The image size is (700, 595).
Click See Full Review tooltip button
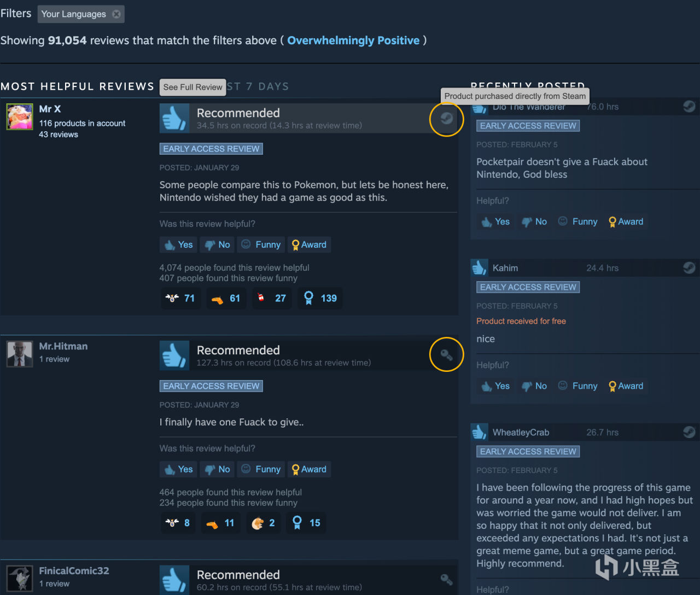tap(193, 87)
